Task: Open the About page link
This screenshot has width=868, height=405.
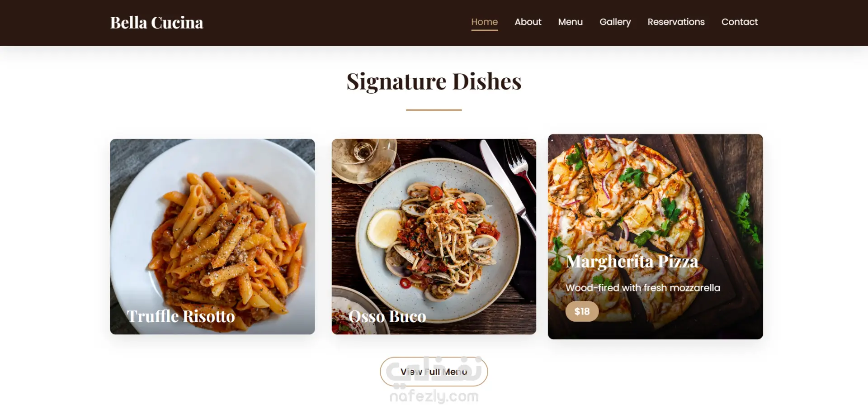Action: 528,22
